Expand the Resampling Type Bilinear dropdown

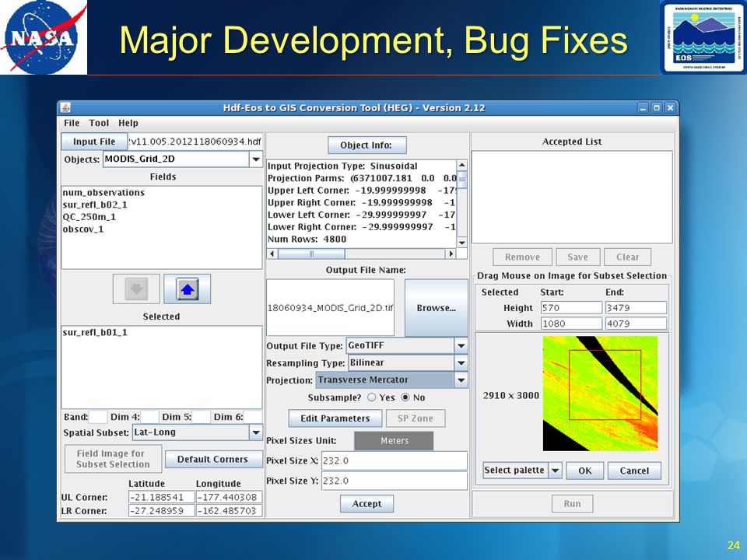click(461, 363)
